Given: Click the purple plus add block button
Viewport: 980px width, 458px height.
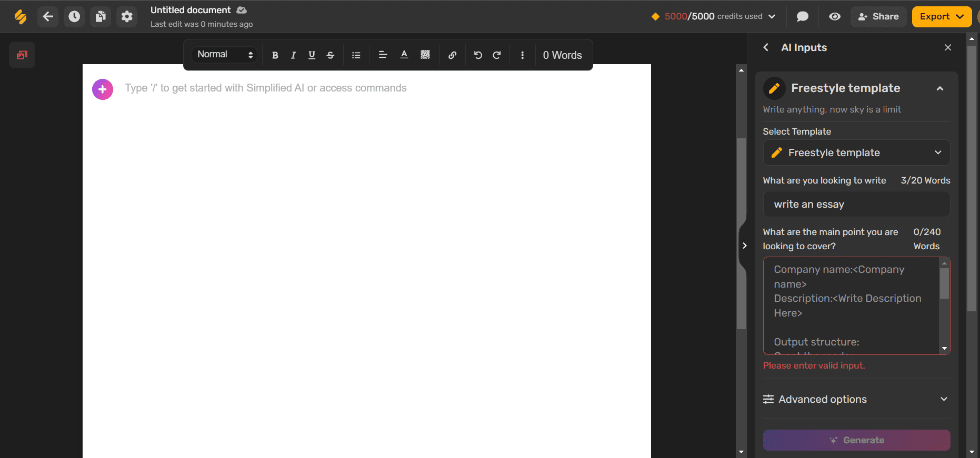Looking at the screenshot, I should pos(103,89).
